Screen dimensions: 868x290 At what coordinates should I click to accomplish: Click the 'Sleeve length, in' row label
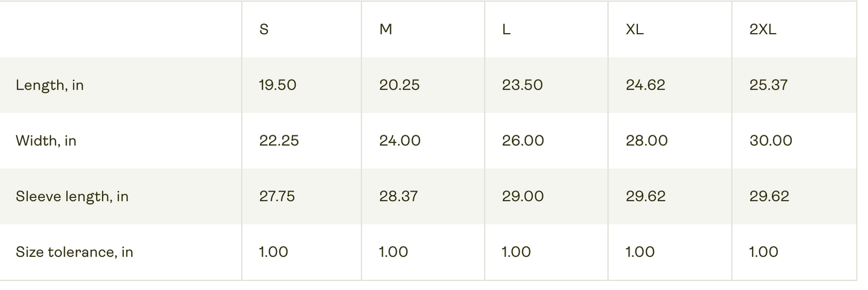[x=72, y=197]
